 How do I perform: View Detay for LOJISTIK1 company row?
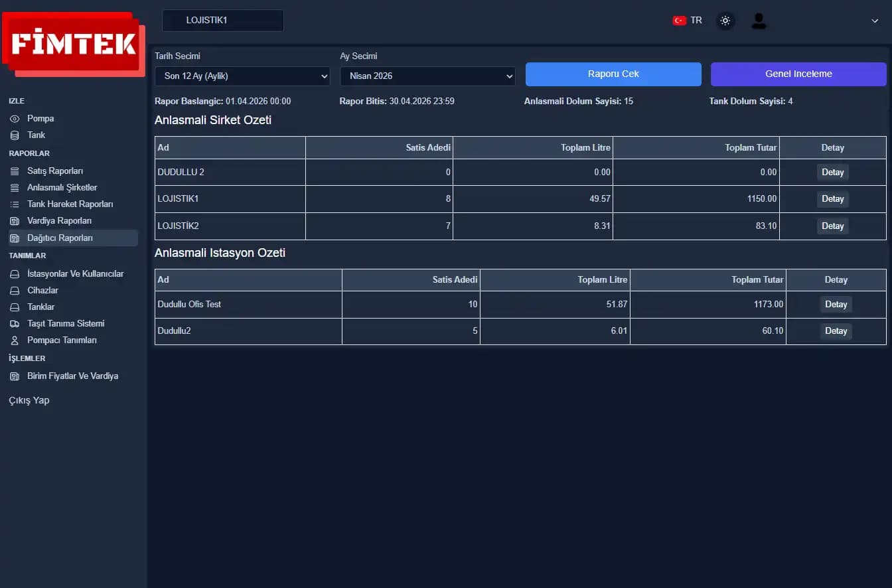[832, 198]
